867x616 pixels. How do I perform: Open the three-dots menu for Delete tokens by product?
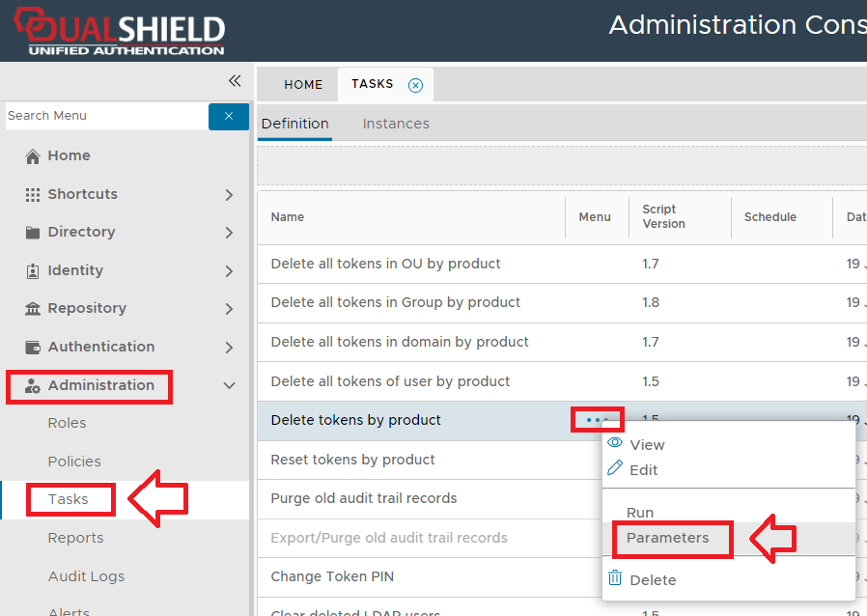(x=597, y=420)
